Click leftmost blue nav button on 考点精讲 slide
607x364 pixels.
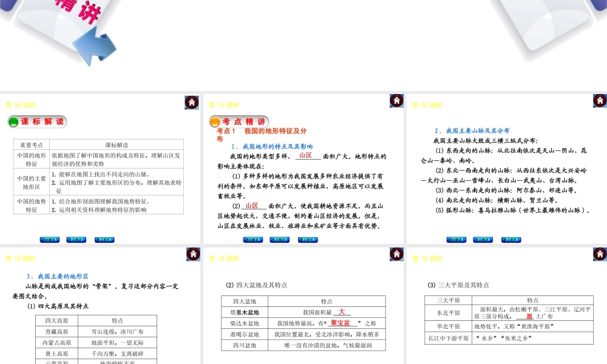click(253, 240)
